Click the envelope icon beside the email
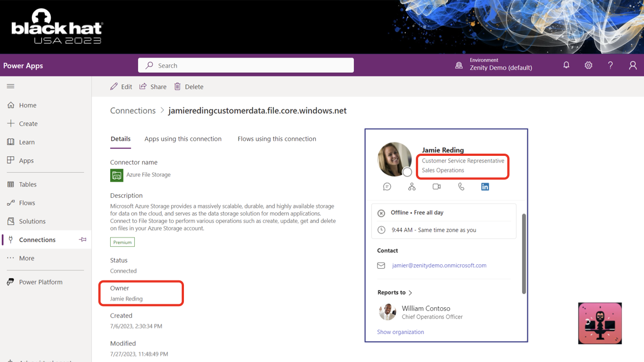644x362 pixels. [381, 265]
